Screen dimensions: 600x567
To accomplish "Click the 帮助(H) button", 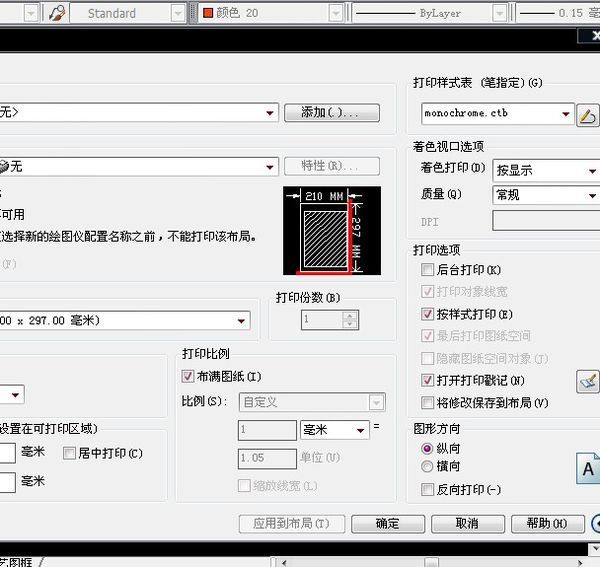I will point(548,524).
